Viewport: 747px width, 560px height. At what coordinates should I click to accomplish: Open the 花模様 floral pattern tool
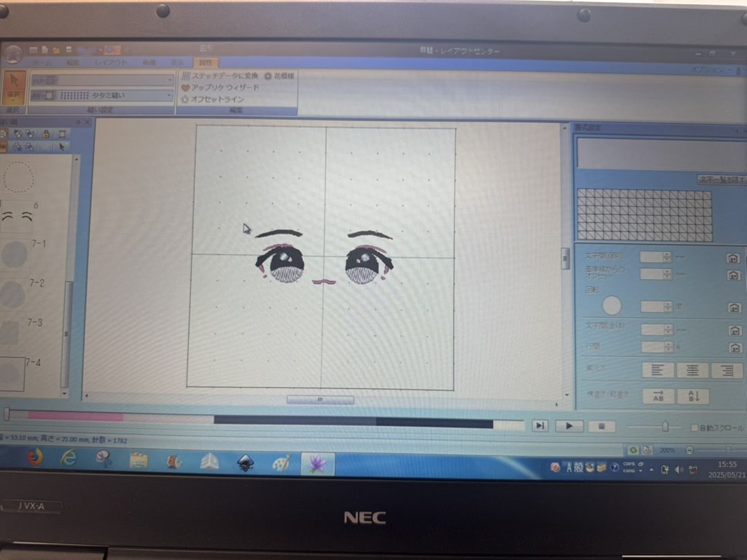tap(279, 76)
